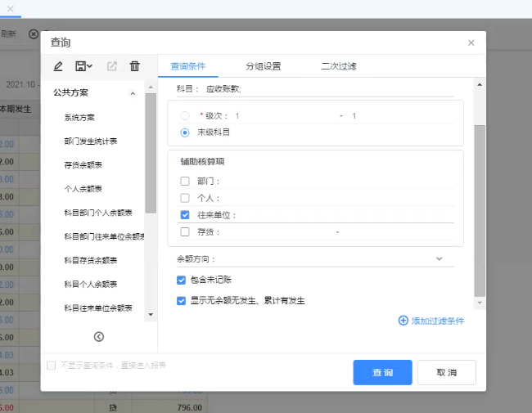Click the edit pencil icon
Screen dimensions: 532x413
pyautogui.click(x=58, y=66)
